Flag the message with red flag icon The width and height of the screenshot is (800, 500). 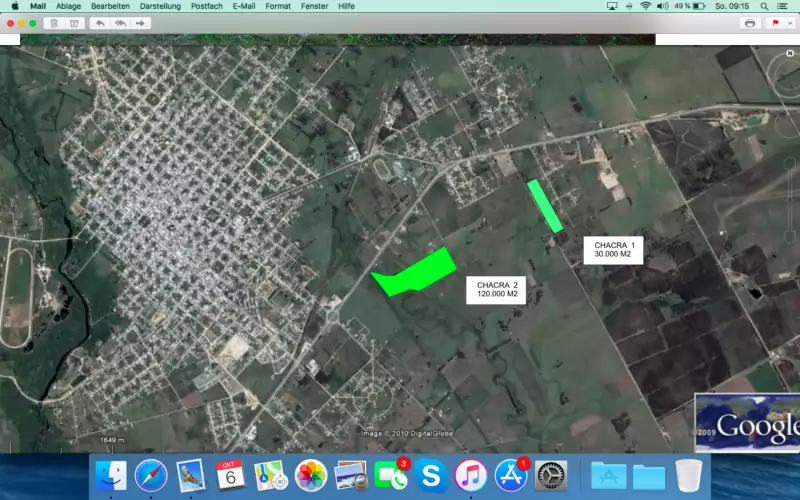[775, 23]
